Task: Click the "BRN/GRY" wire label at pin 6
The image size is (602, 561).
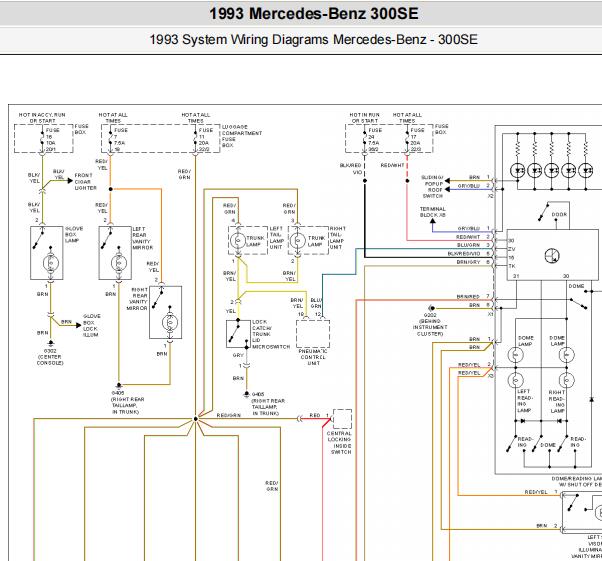Action: [x=468, y=262]
